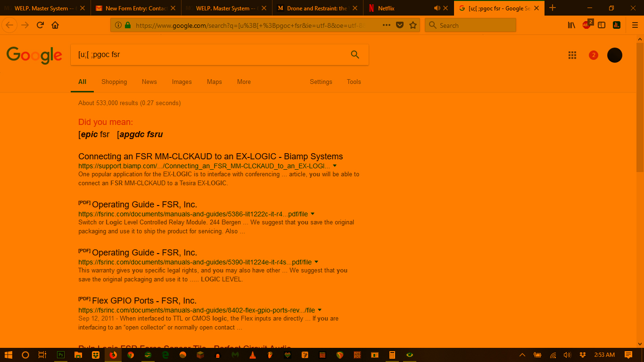Image resolution: width=644 pixels, height=362 pixels.
Task: Open the Google account avatar
Action: click(x=615, y=55)
